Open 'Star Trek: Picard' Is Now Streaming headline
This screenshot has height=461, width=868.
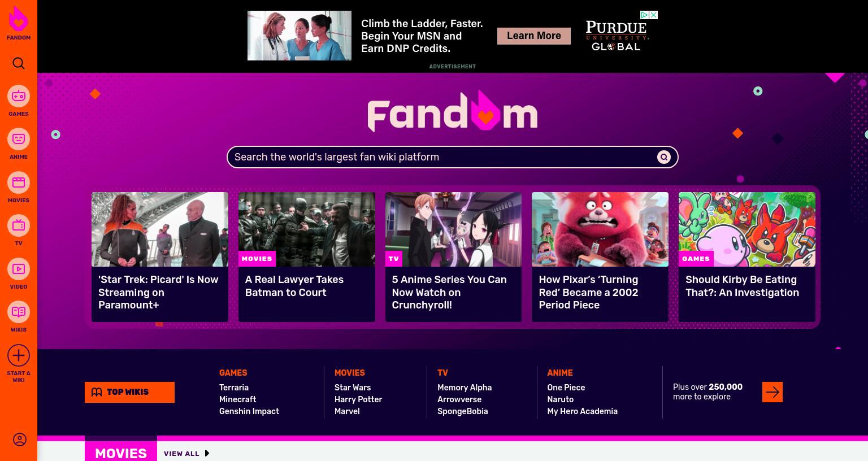tap(159, 292)
